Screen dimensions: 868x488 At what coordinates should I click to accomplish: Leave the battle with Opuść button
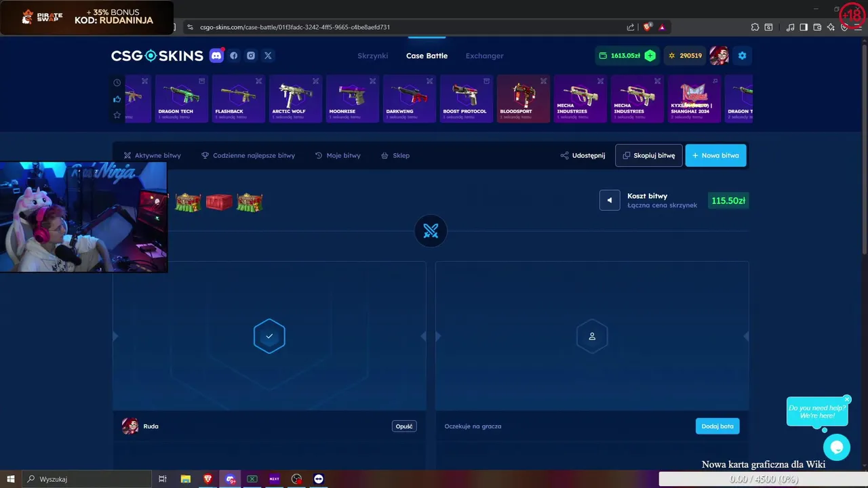[x=404, y=426]
